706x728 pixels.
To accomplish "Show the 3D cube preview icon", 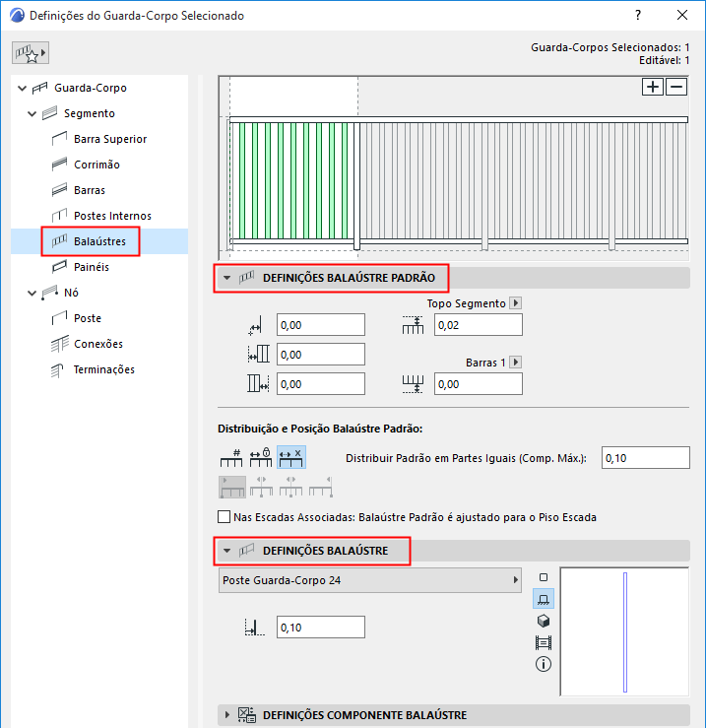I will pyautogui.click(x=544, y=621).
